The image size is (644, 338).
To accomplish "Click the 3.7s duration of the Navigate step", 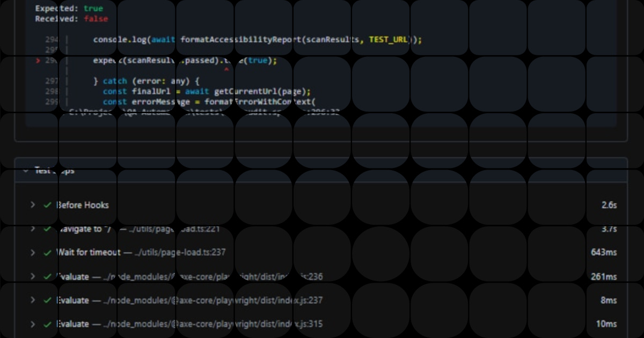I will (609, 229).
